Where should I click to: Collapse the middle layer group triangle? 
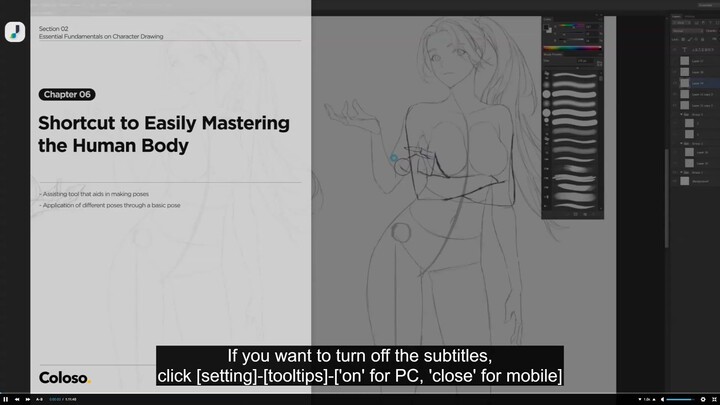(681, 144)
